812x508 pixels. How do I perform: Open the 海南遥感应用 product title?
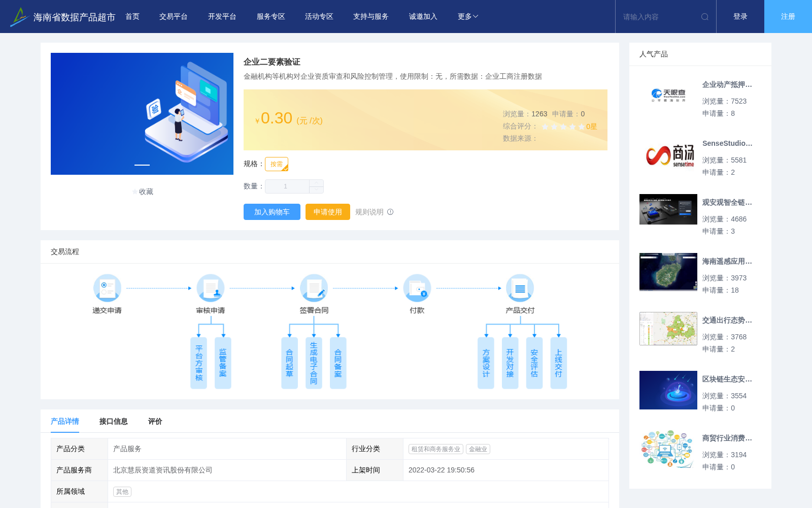point(727,261)
